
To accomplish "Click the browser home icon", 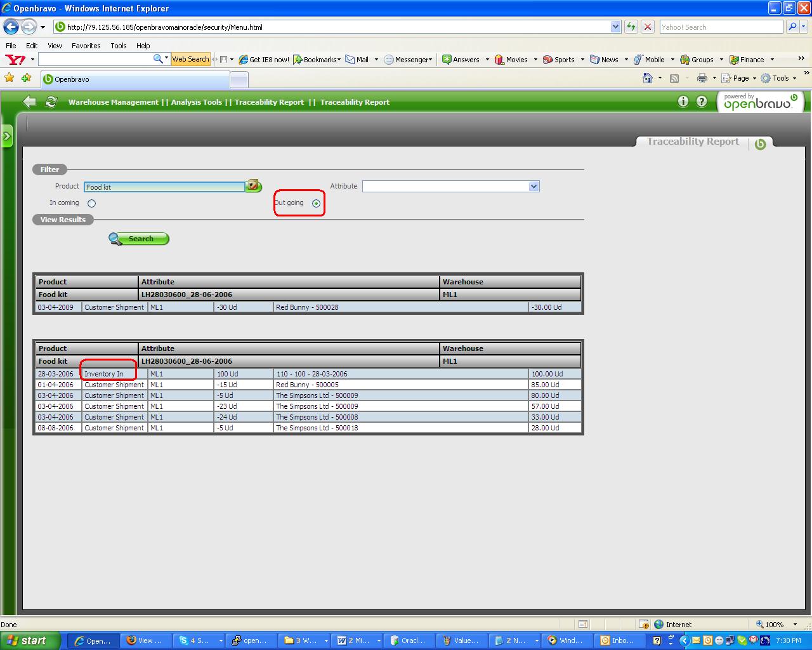I will [x=647, y=78].
